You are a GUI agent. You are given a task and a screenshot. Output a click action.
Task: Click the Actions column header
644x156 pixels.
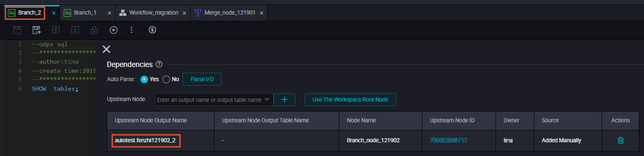click(x=620, y=120)
